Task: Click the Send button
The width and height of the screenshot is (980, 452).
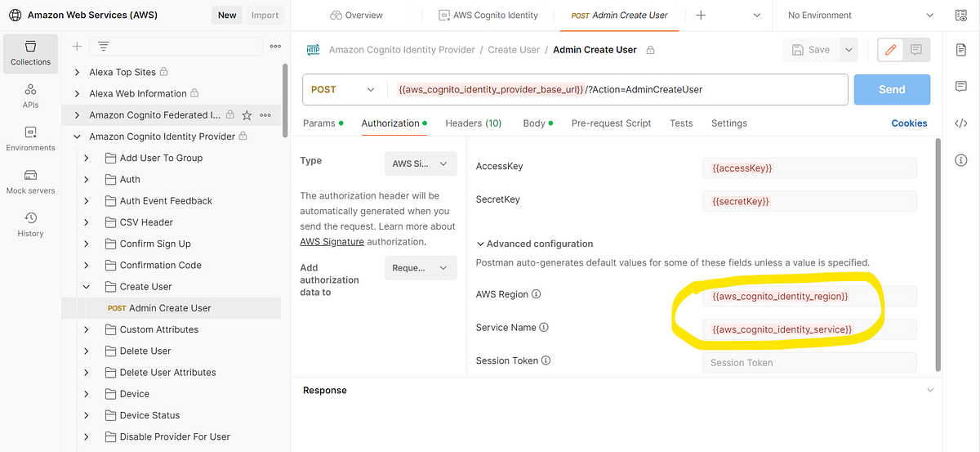Action: click(x=892, y=90)
